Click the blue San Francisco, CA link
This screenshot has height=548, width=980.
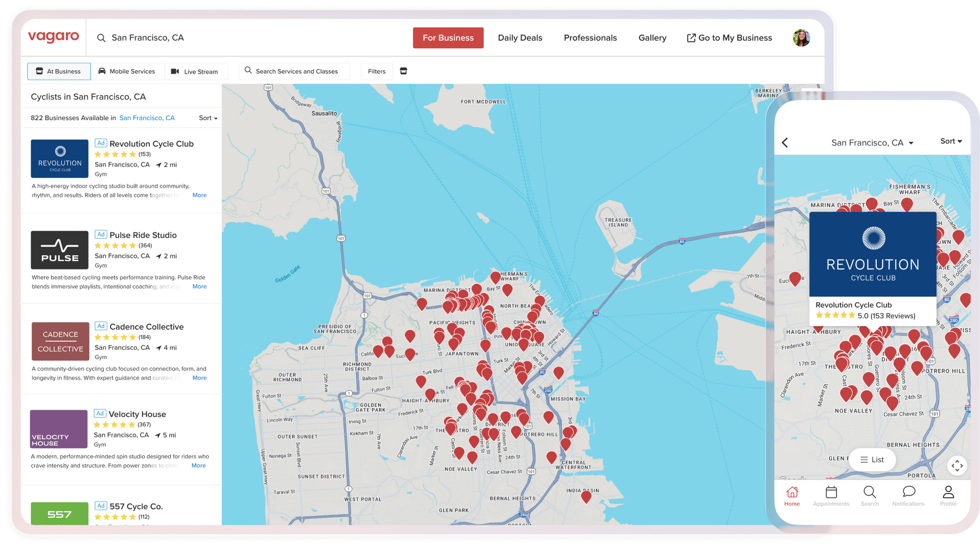147,118
